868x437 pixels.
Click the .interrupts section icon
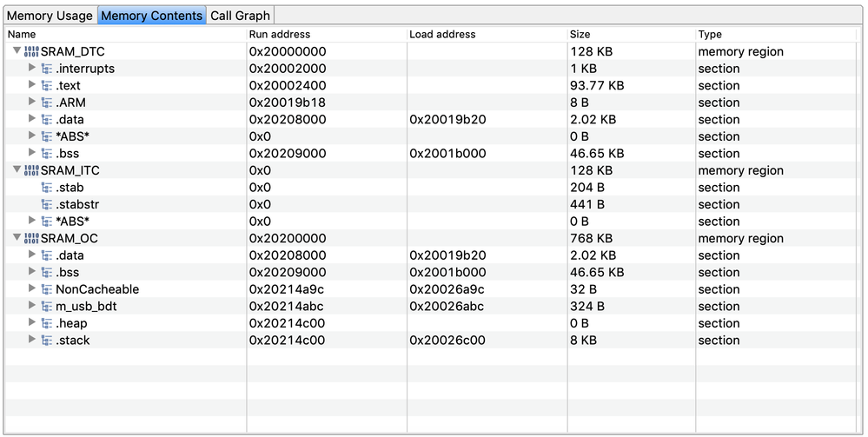click(47, 69)
